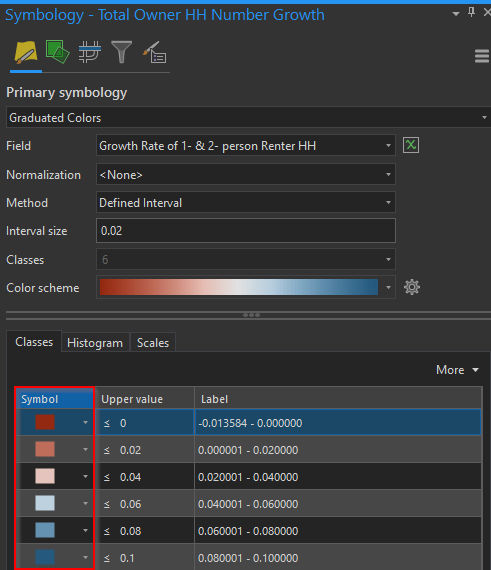Open the Symbol layer drawing icon

(x=89, y=52)
